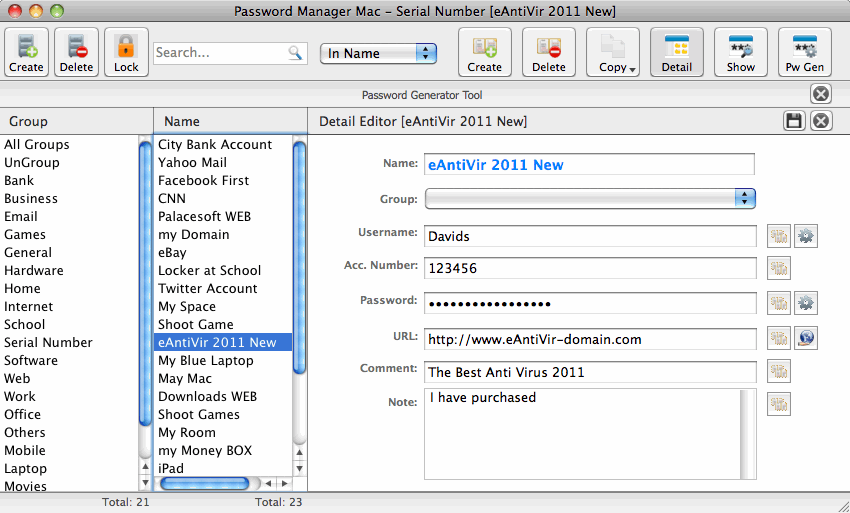This screenshot has height=513, width=850.
Task: Click the group Delete toolbar button
Action: tap(76, 52)
